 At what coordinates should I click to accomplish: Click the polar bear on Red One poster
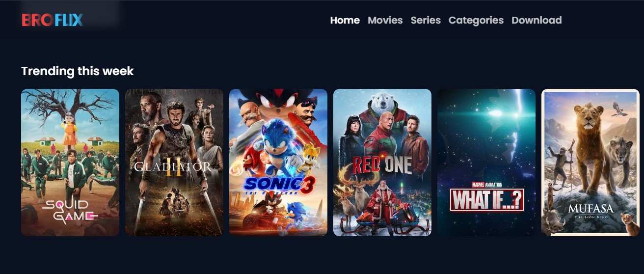point(383,104)
